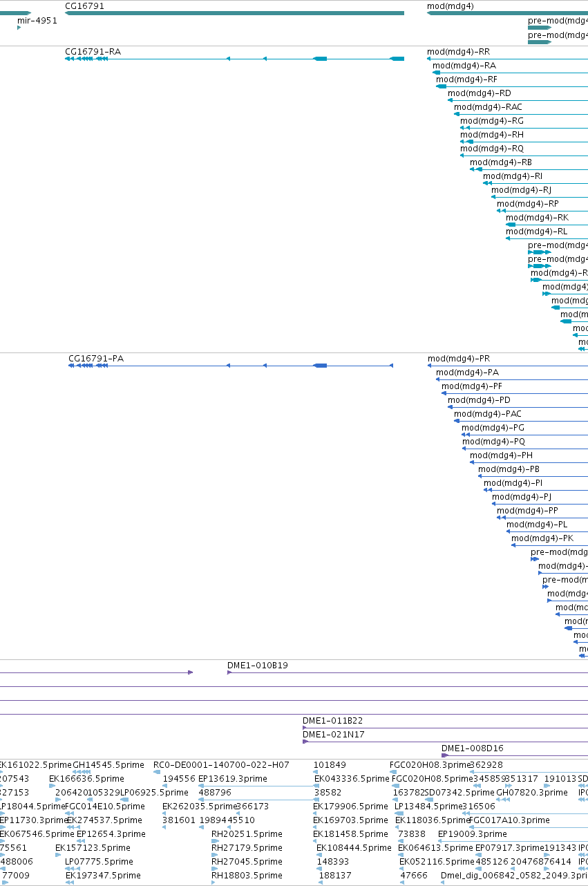Select EST RC0-DE0001-140700-022-H07
The height and width of the screenshot is (886, 588).
pos(221,765)
